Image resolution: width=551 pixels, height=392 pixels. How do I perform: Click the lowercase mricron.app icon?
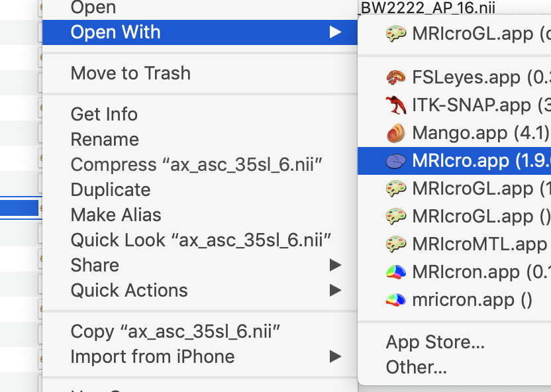click(x=396, y=300)
